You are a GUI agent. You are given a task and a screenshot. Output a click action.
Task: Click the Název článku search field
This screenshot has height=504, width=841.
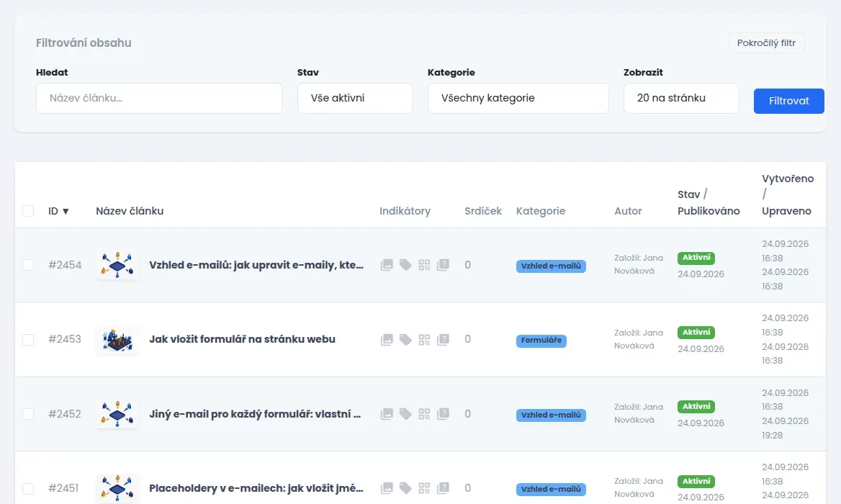pyautogui.click(x=159, y=98)
